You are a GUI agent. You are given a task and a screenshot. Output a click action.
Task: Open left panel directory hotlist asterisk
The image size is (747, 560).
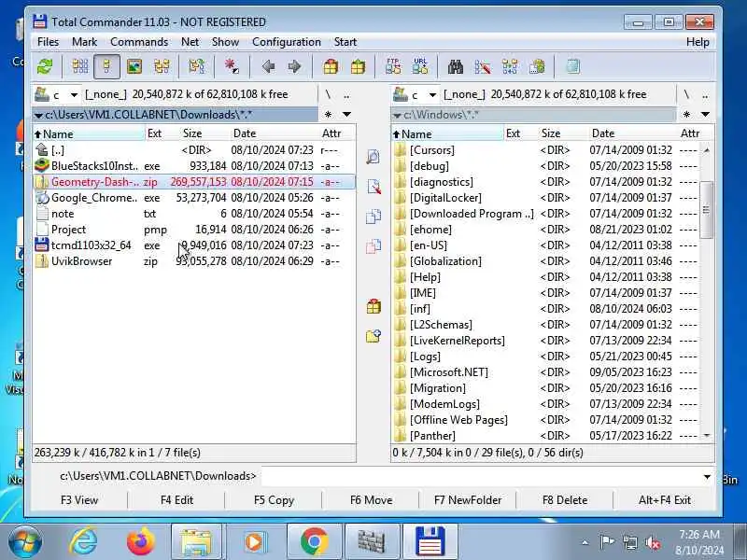[329, 114]
